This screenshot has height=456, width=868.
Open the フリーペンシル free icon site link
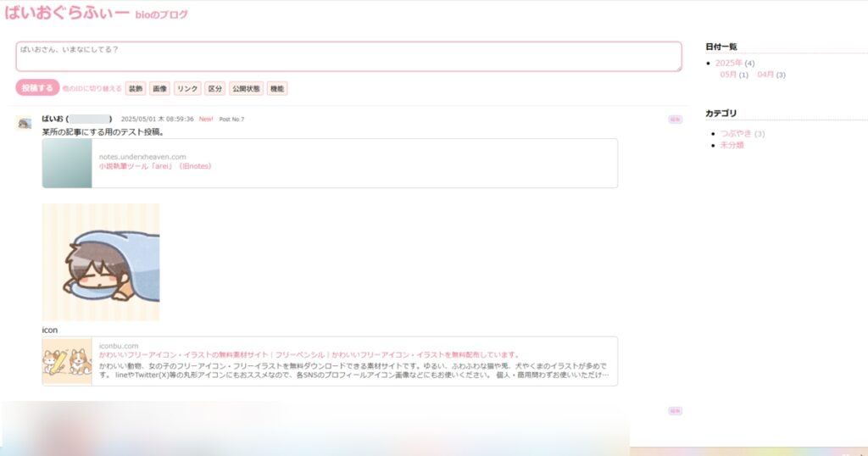pyautogui.click(x=309, y=354)
